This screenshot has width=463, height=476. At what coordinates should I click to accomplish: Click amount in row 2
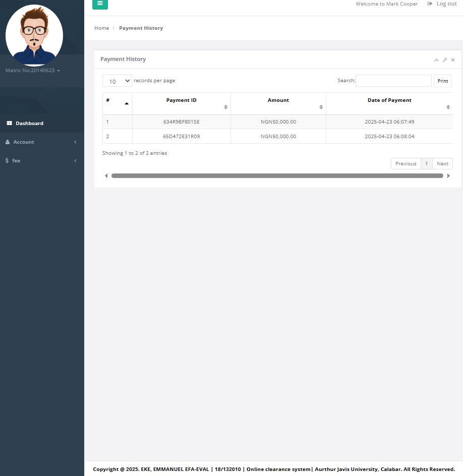pos(278,136)
